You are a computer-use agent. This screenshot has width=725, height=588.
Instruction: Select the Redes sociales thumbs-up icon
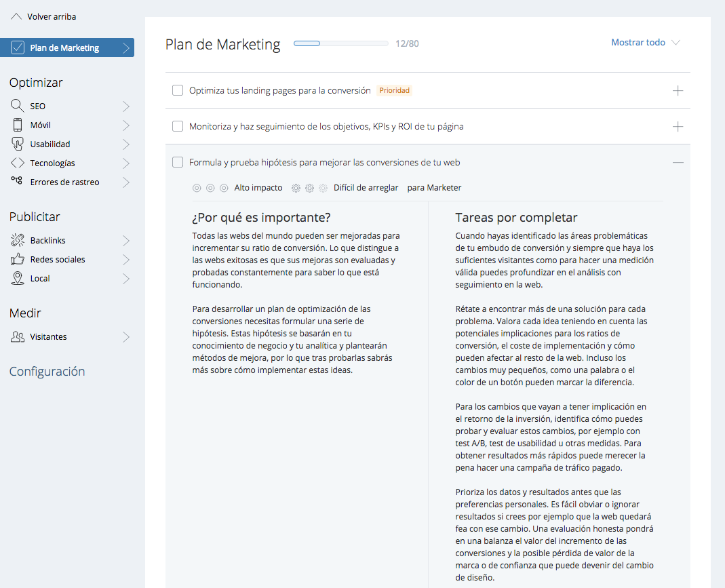pyautogui.click(x=18, y=260)
